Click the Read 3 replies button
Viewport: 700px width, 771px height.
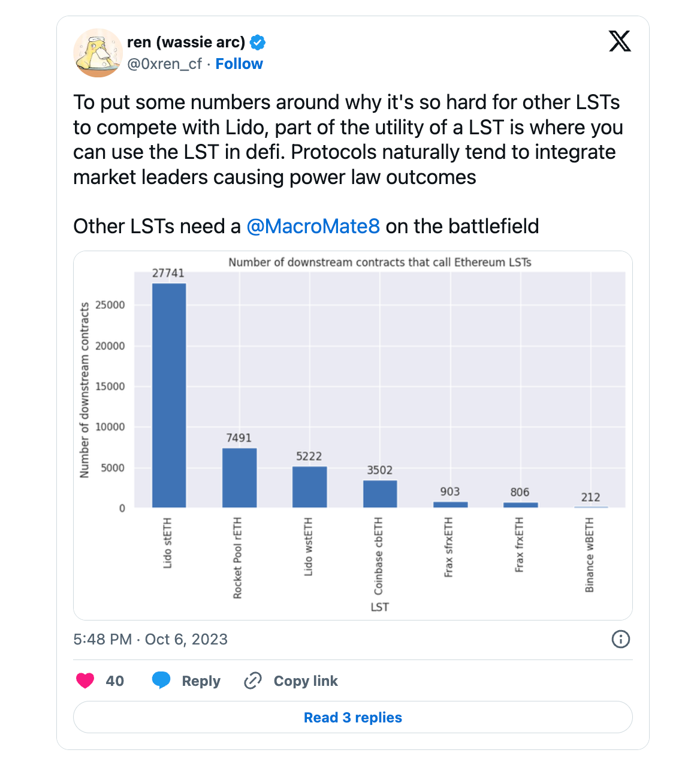(x=352, y=717)
